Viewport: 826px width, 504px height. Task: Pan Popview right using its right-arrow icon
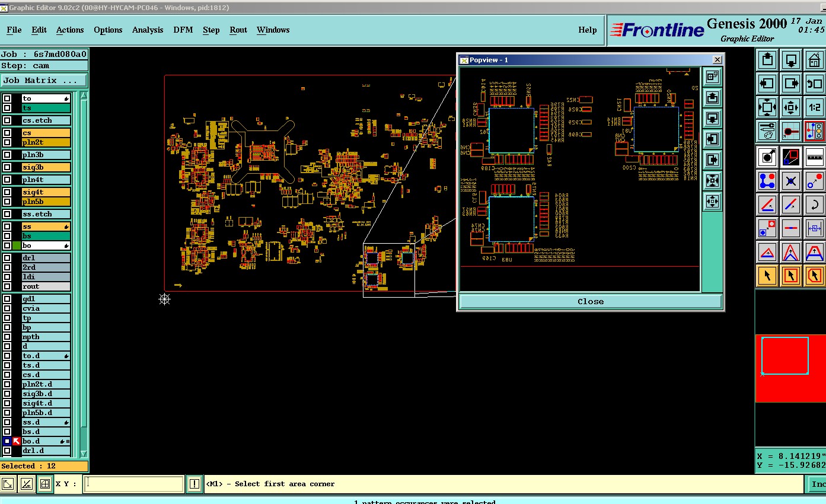coord(712,160)
